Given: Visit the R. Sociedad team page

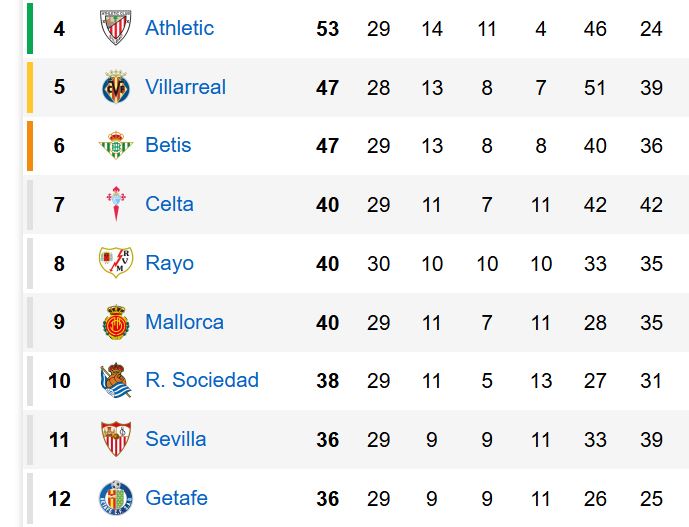Looking at the screenshot, I should point(201,380).
